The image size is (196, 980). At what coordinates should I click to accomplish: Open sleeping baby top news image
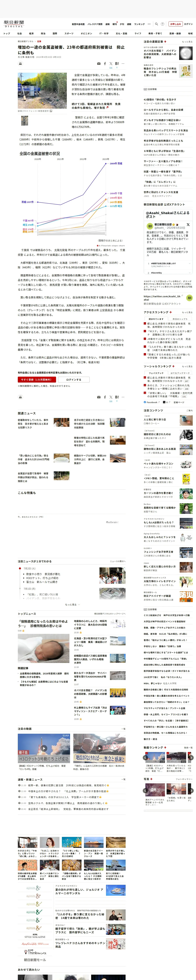click(x=43, y=648)
